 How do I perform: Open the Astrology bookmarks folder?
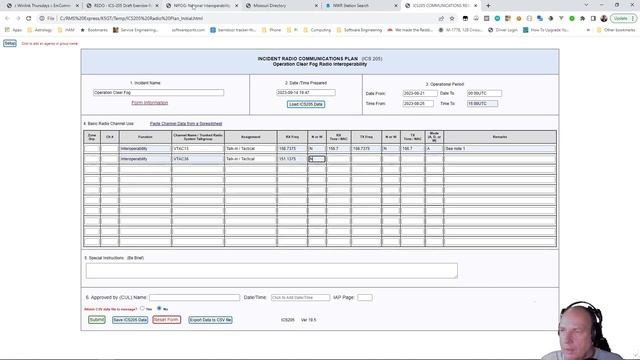coord(40,30)
